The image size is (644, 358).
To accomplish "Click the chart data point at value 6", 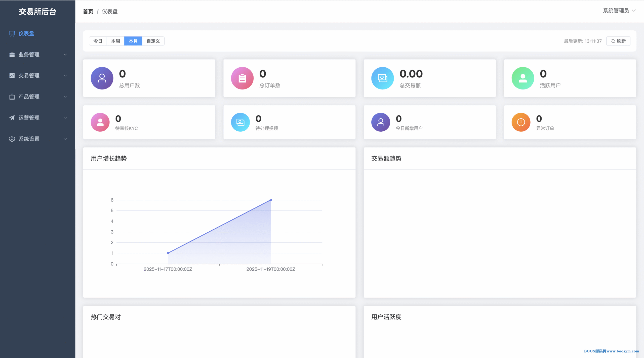I will pyautogui.click(x=271, y=200).
